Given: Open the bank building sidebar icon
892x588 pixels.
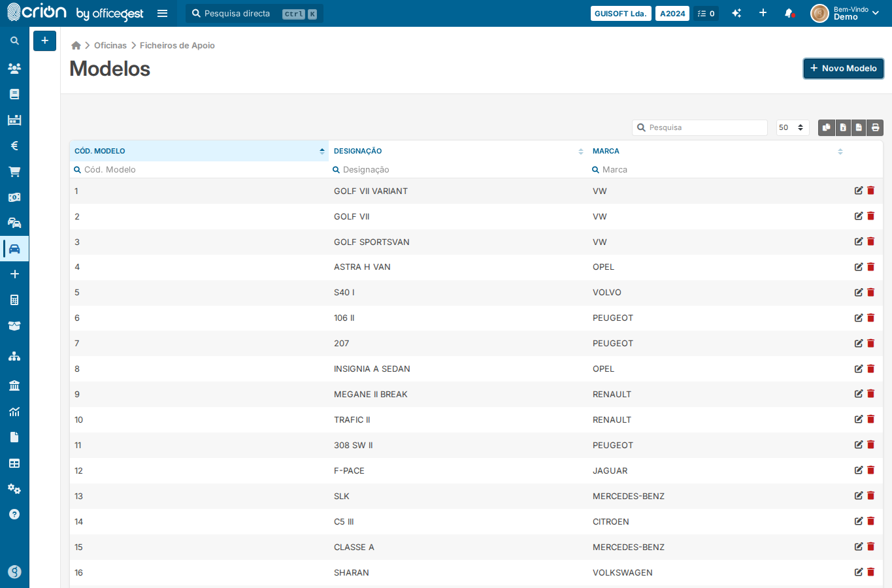Looking at the screenshot, I should coord(14,385).
